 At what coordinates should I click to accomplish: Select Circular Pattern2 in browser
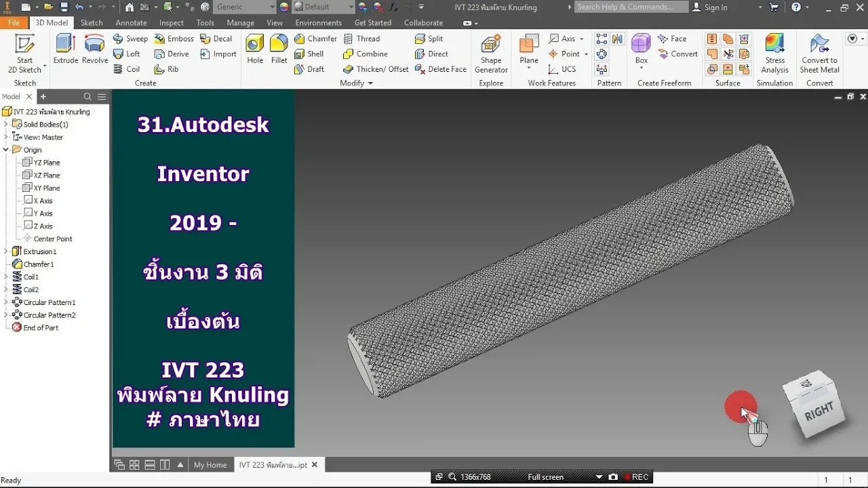44,315
